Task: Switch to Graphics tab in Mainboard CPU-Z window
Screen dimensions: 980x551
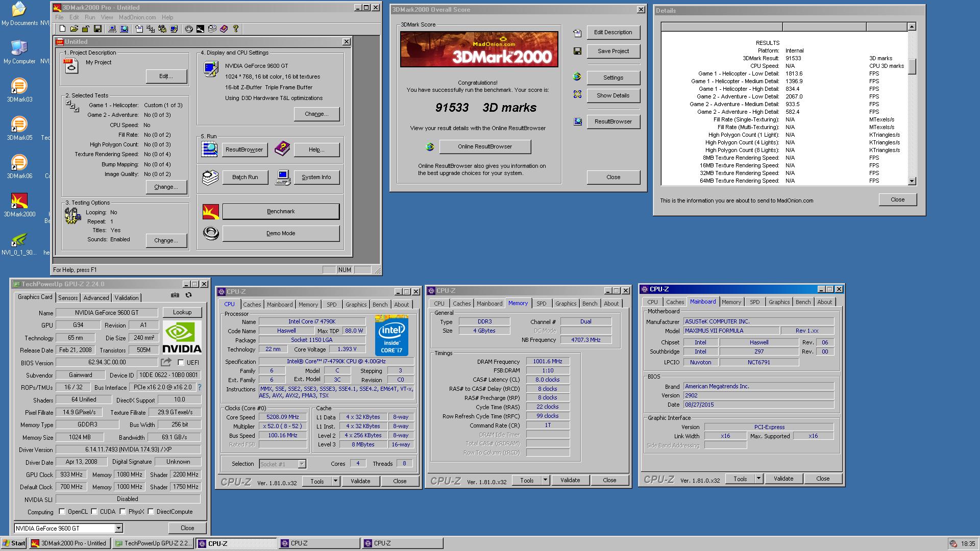Action: [779, 302]
